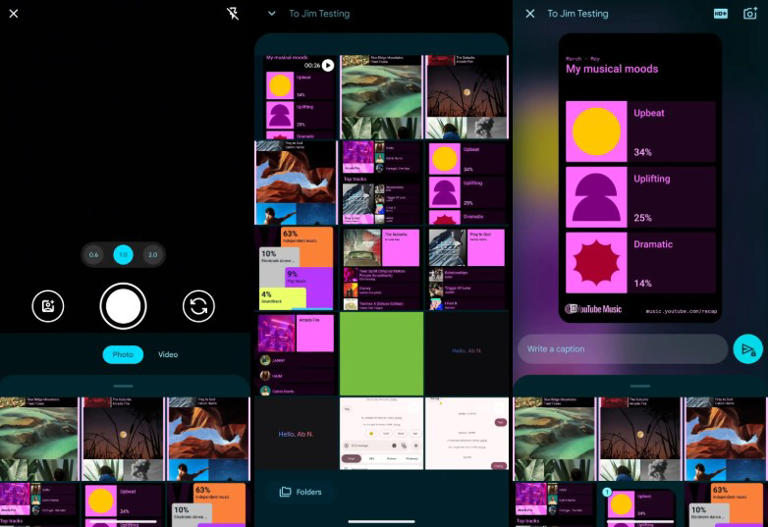Open gallery icon left of shutter
The height and width of the screenshot is (527, 768).
click(47, 306)
